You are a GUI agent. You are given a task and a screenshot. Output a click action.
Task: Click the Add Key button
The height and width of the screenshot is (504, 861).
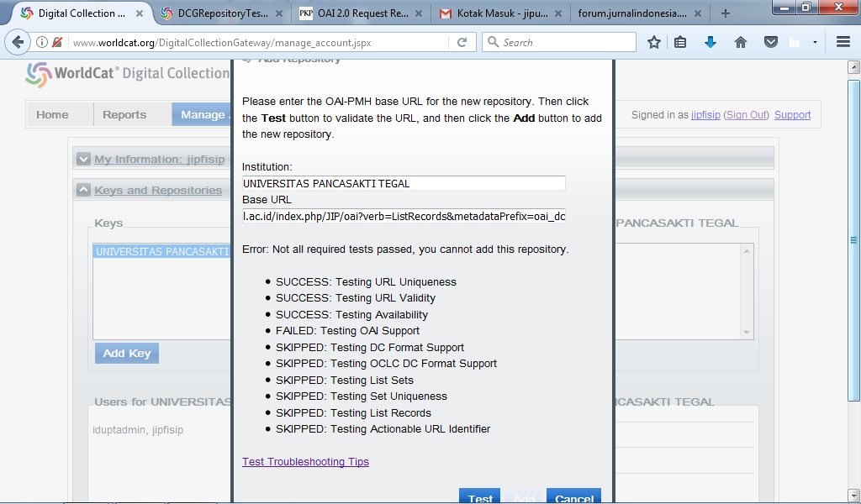click(x=126, y=354)
